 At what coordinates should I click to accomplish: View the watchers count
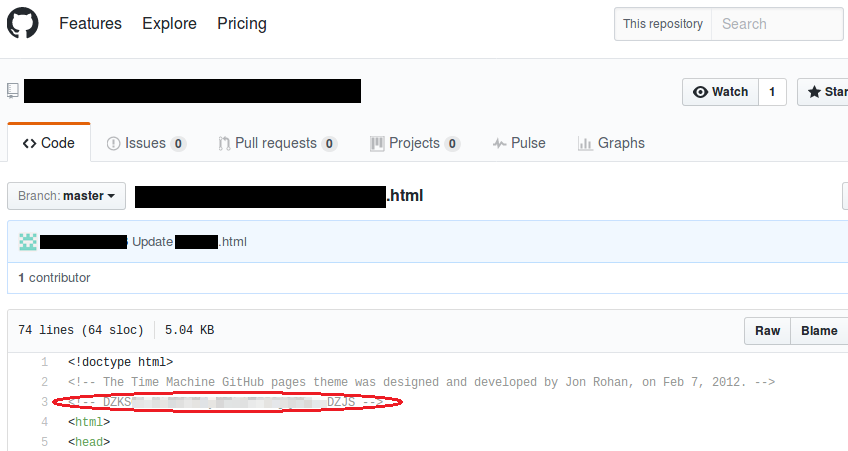772,92
